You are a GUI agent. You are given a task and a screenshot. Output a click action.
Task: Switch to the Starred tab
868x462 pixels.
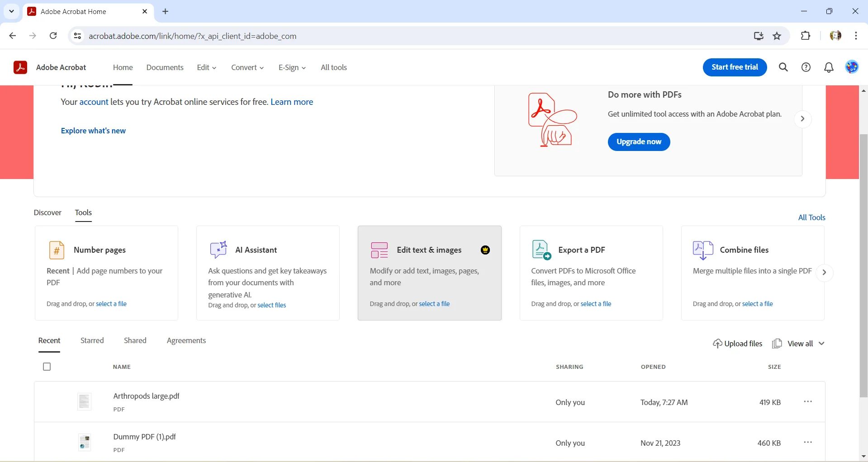tap(92, 340)
